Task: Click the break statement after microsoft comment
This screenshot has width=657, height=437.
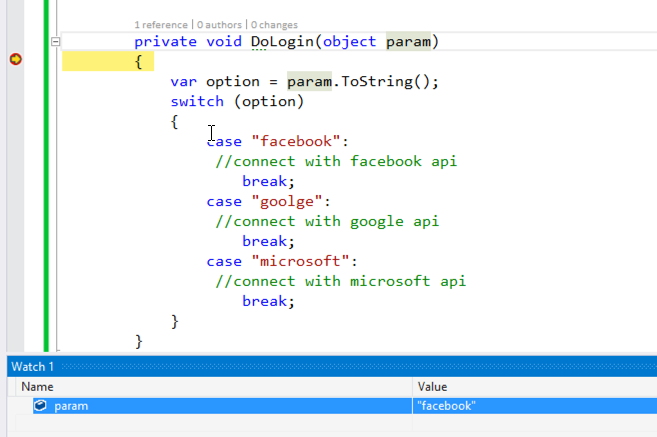Action: [x=268, y=301]
